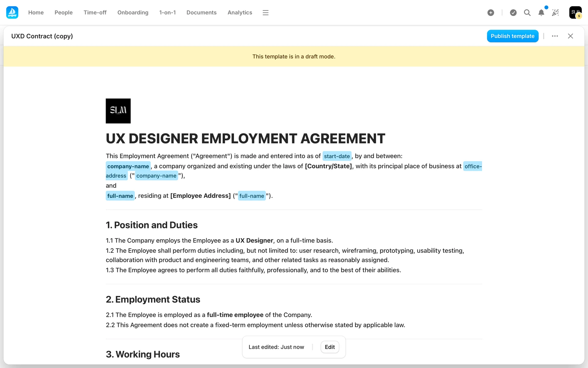Open the checkmark tasks icon
Screen dimensions: 588x368
click(x=513, y=13)
